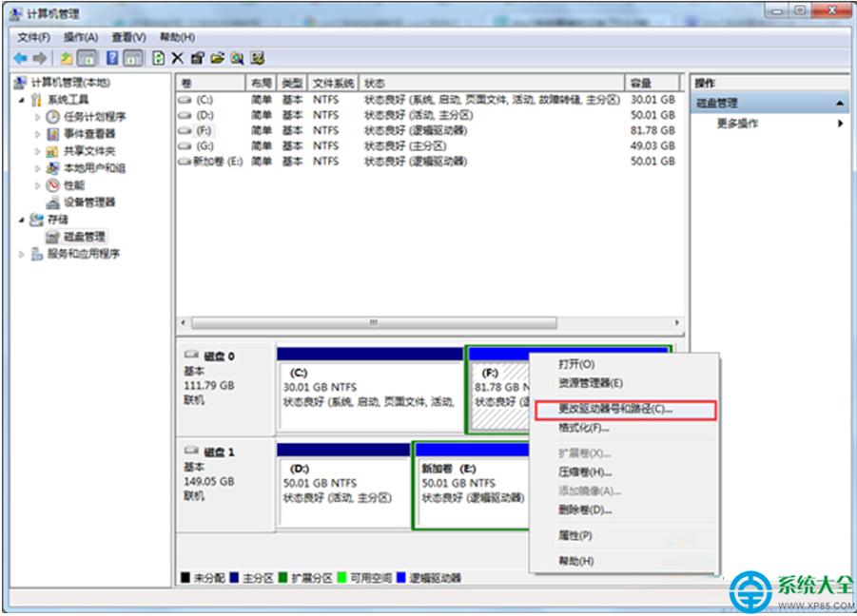Image resolution: width=857 pixels, height=616 pixels.
Task: Select 存储 in the tree
Action: point(57,220)
